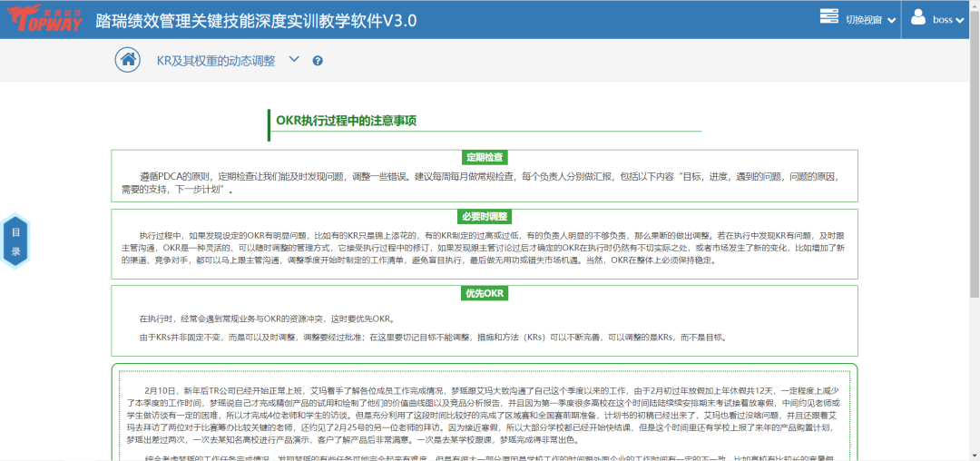The width and height of the screenshot is (980, 461).
Task: Select the 定期检查 green label
Action: coord(484,156)
